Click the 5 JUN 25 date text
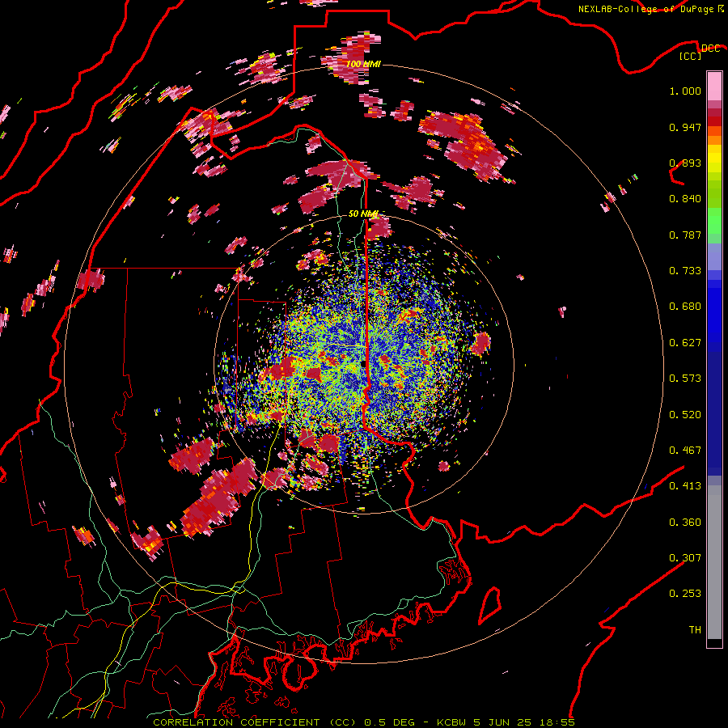 502,722
